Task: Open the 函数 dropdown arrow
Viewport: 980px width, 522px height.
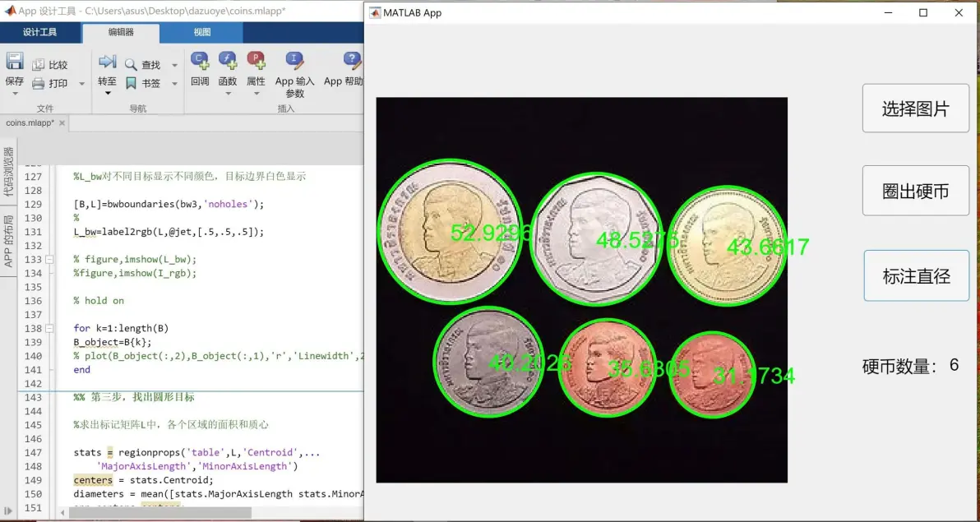Action: pos(228,94)
